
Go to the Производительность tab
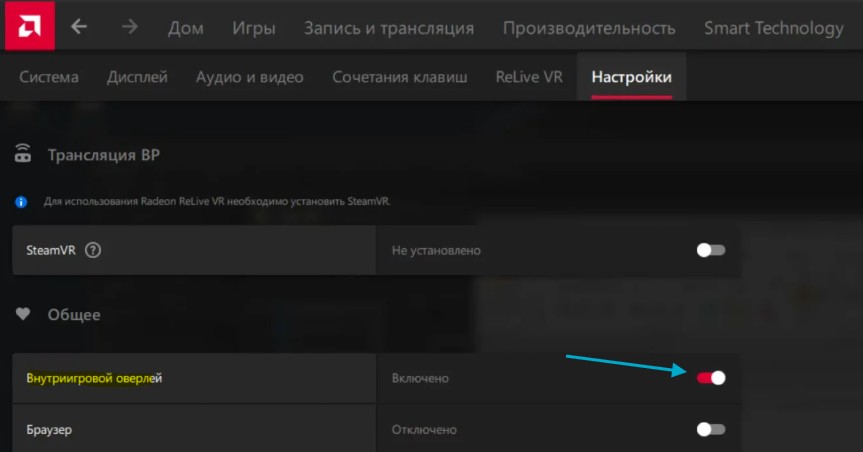click(589, 28)
